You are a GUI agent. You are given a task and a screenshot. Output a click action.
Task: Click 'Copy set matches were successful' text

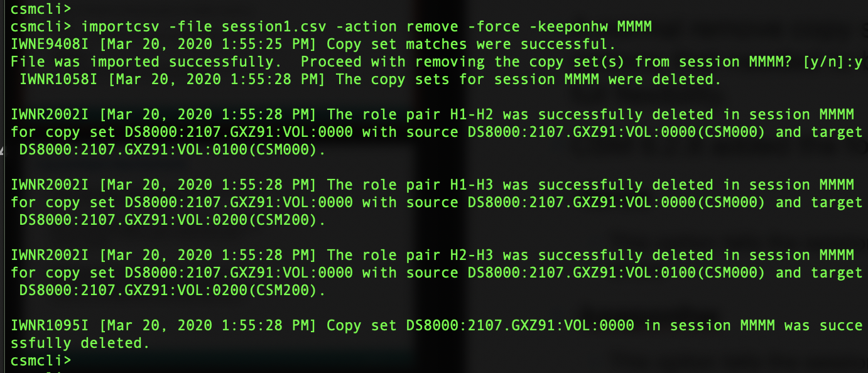pos(467,45)
